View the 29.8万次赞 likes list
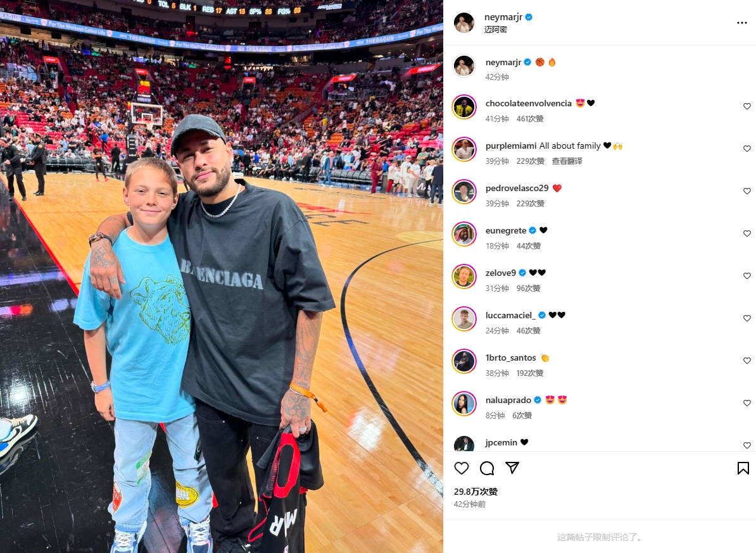Screen dimensions: 756x553 click(476, 492)
